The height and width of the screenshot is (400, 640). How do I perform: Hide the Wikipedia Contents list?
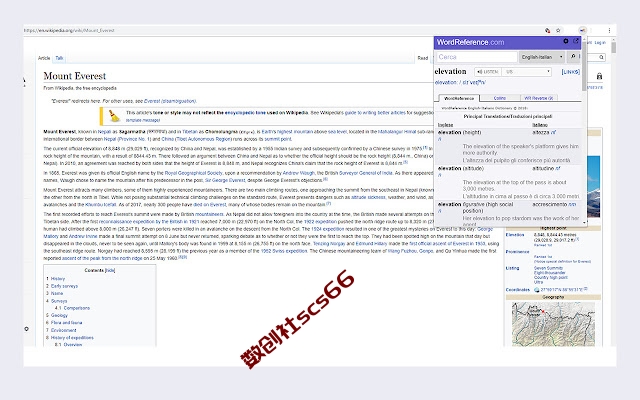(x=110, y=270)
